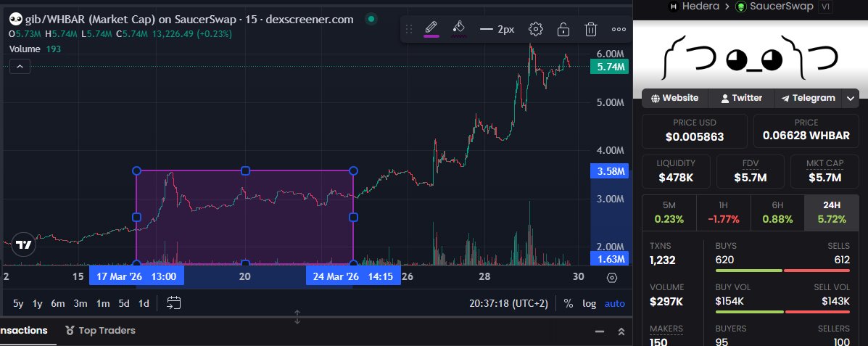
Task: Open drawing settings gear in floating toolbar
Action: [x=535, y=29]
